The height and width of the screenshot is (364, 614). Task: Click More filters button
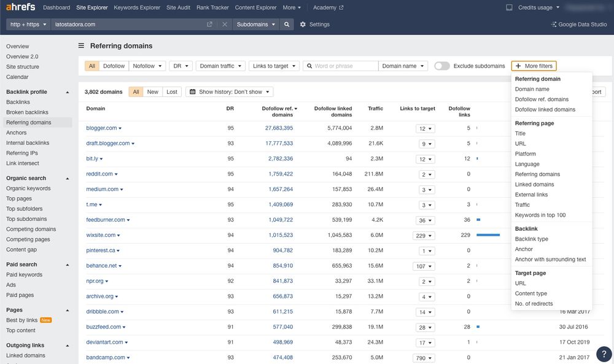pos(534,65)
